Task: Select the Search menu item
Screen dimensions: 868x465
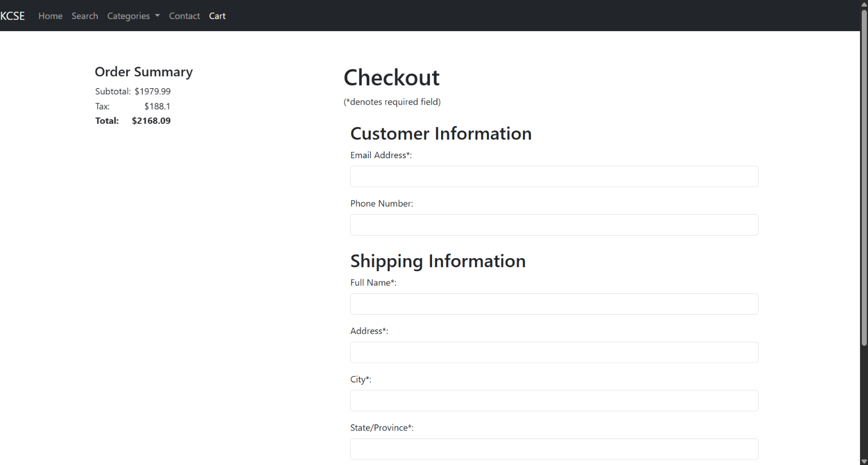Action: (x=85, y=16)
